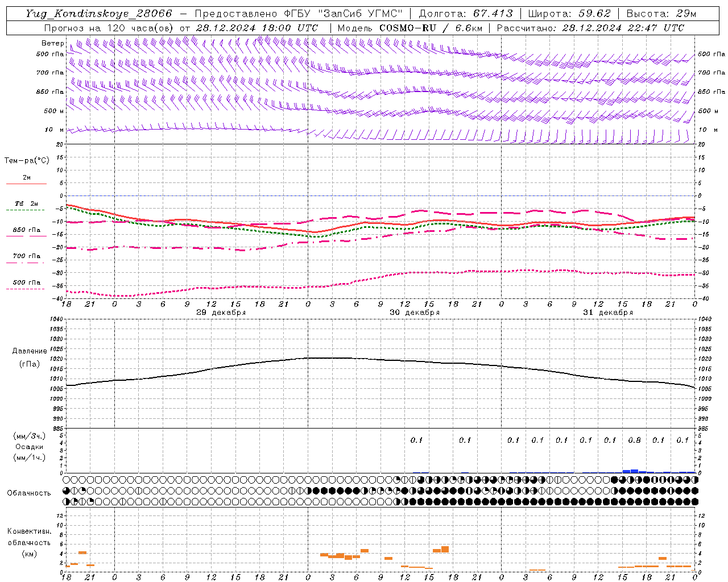Image resolution: width=728 pixels, height=582 pixels.
Task: Click the 30 декабря date label
Action: click(x=415, y=313)
